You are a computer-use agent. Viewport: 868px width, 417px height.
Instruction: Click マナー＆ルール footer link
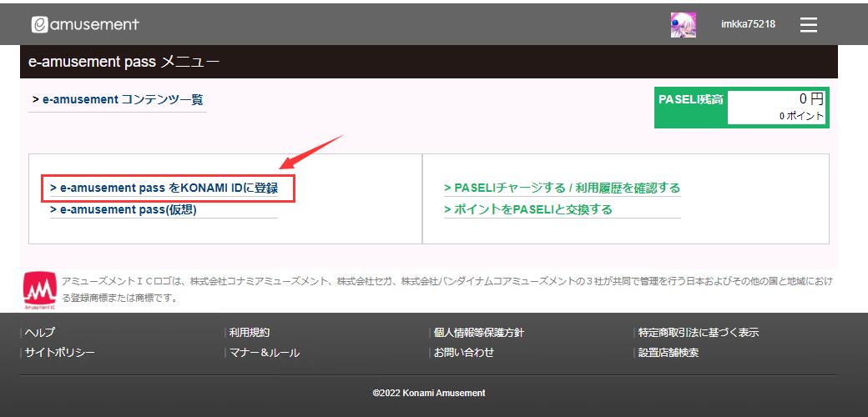click(x=265, y=353)
